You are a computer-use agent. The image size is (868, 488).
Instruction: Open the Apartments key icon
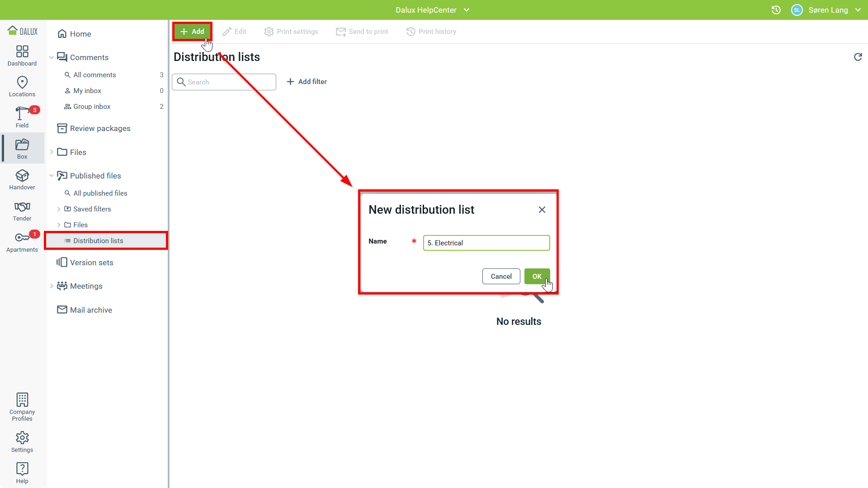22,238
